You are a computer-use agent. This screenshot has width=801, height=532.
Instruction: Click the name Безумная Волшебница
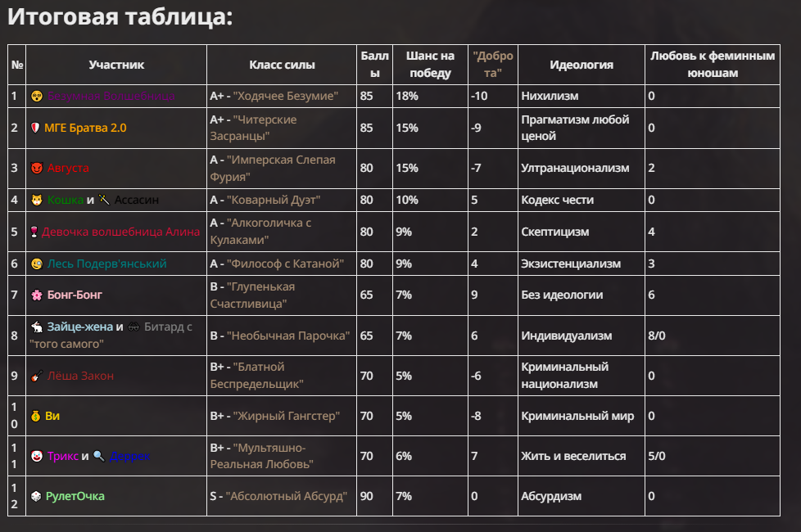coord(111,96)
